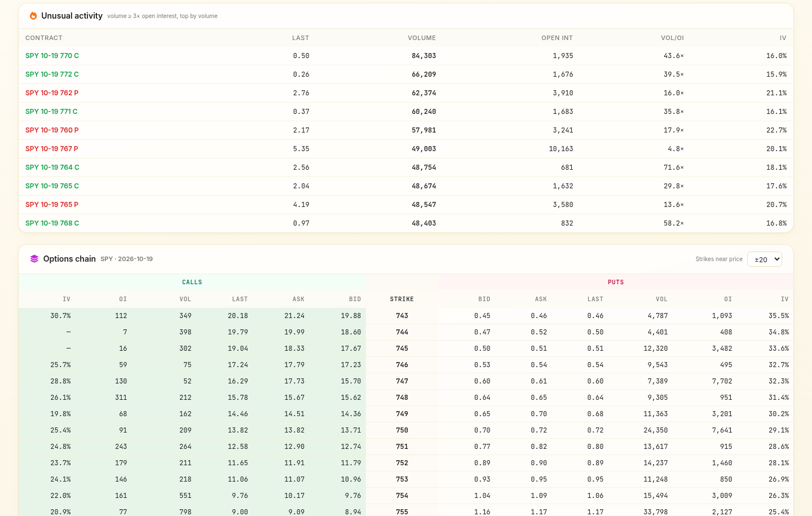812x516 pixels.
Task: Click the CONTRACT column header
Action: 44,38
